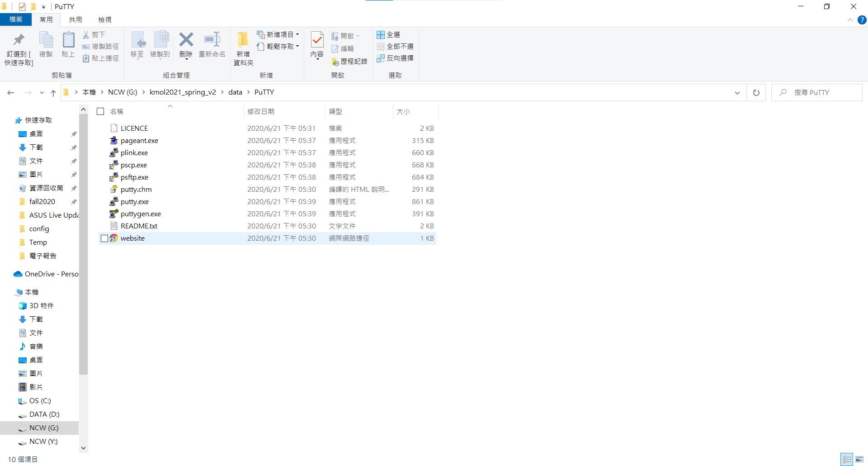This screenshot has width=868, height=466.
Task: Open OneDrive - Personal in sidebar
Action: click(46, 274)
